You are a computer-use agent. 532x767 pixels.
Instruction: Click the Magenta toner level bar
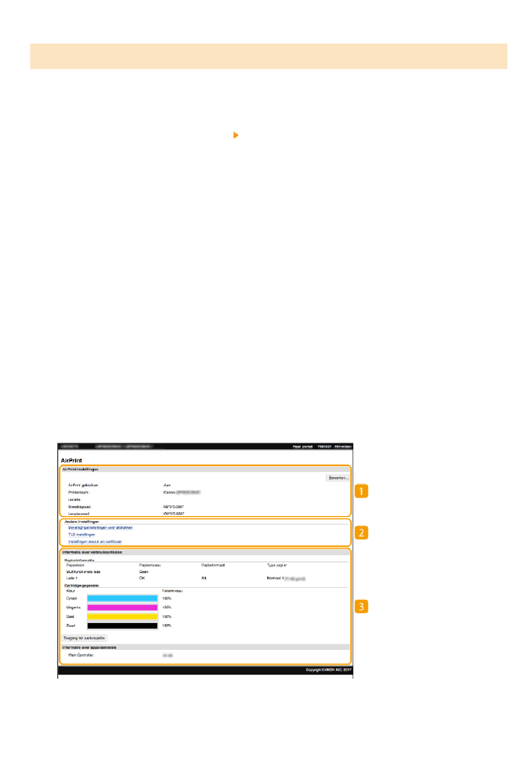[x=122, y=607]
